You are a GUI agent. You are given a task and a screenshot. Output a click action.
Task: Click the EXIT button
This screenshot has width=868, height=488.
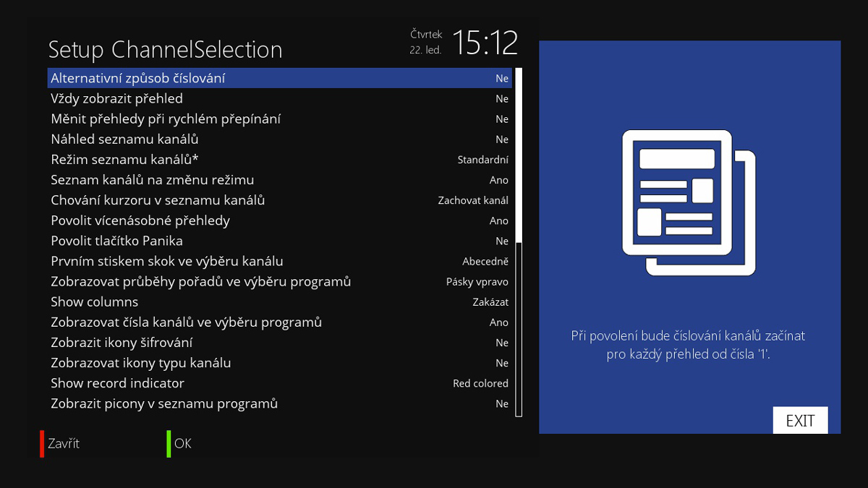(x=800, y=421)
